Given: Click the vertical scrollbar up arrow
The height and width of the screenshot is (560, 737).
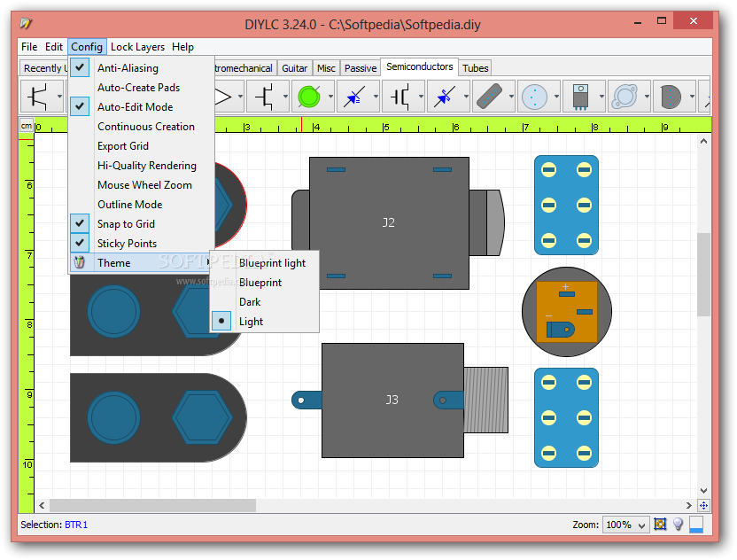Looking at the screenshot, I should (x=703, y=141).
